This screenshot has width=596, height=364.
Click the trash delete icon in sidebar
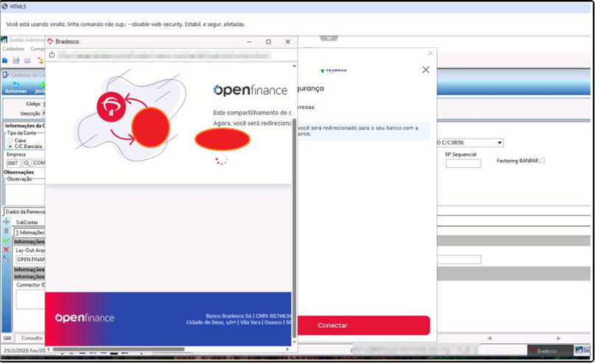pos(6,231)
